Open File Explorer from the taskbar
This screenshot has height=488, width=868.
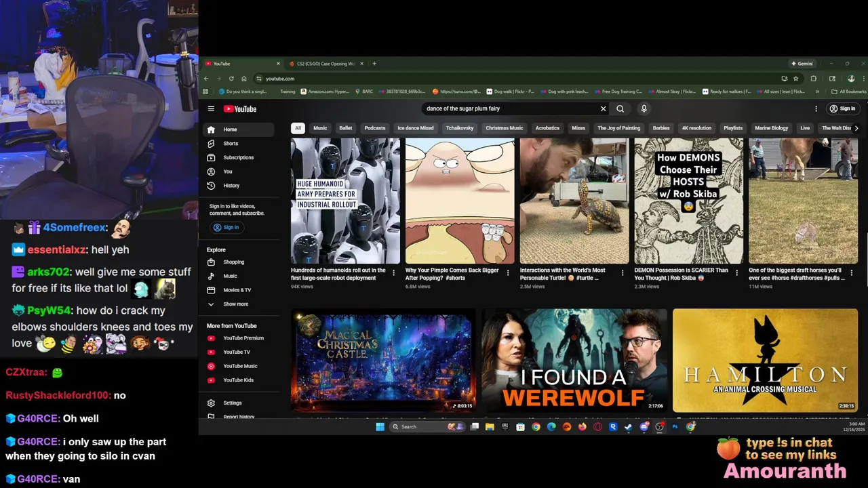490,427
